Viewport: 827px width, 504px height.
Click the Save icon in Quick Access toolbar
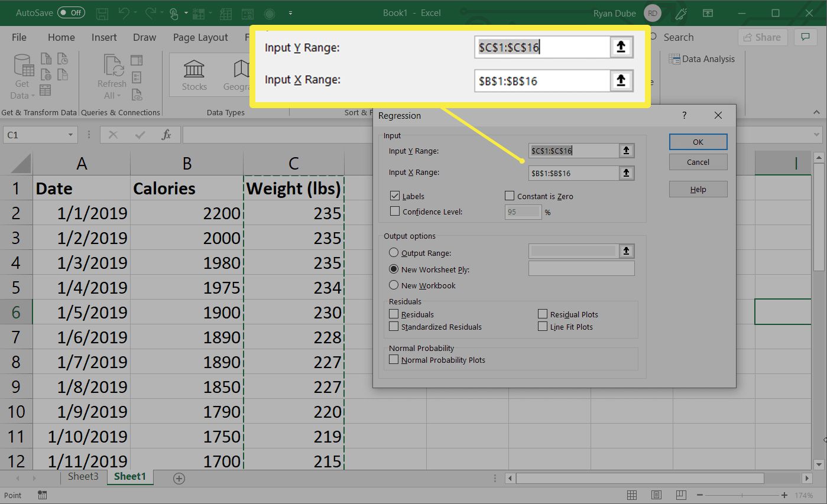[102, 12]
